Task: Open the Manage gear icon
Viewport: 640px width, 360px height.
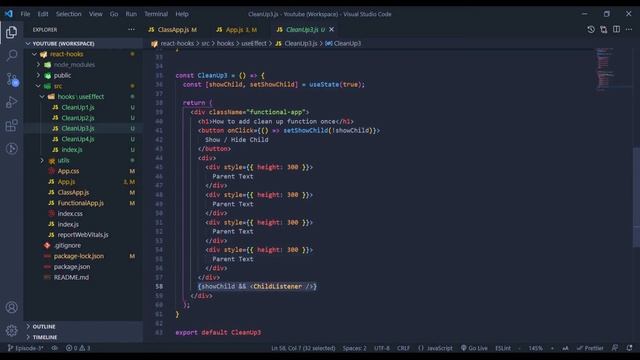Action: point(11,330)
